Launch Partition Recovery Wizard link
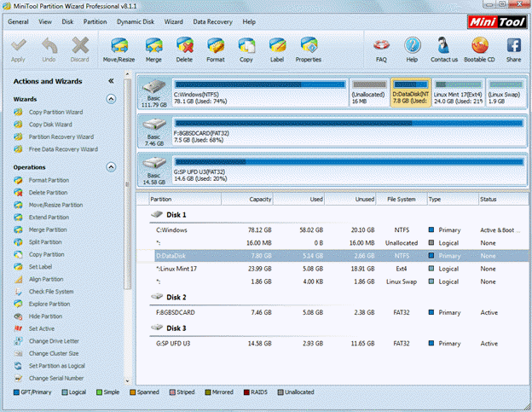 61,136
